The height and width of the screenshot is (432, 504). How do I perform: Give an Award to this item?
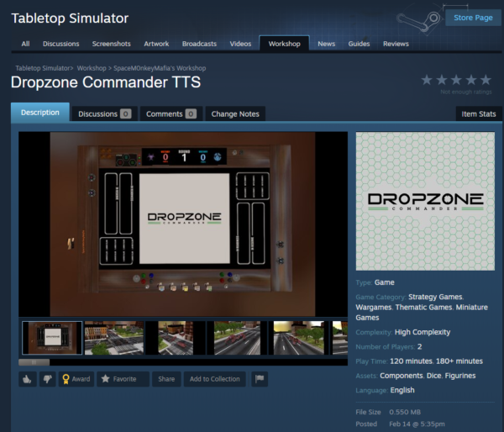(76, 379)
